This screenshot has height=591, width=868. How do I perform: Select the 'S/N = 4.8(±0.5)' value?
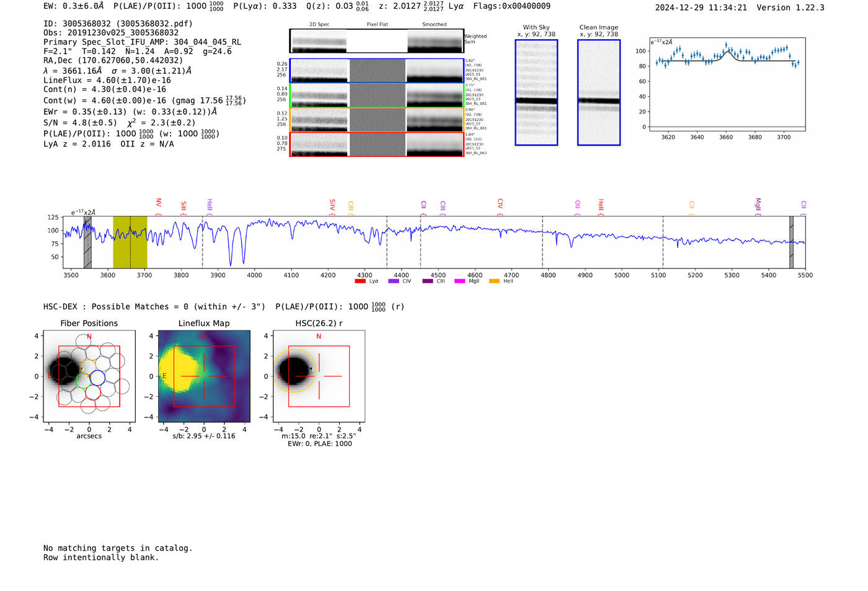coord(80,123)
